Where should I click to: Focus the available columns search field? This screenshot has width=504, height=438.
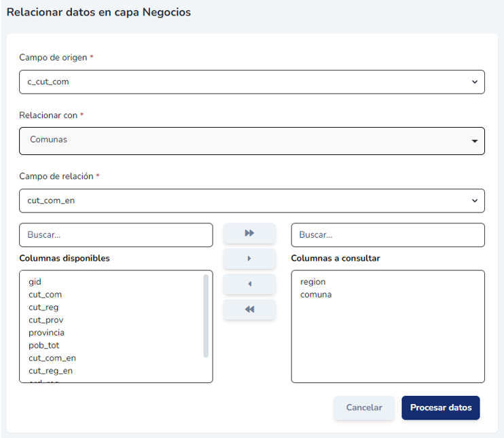tap(115, 235)
